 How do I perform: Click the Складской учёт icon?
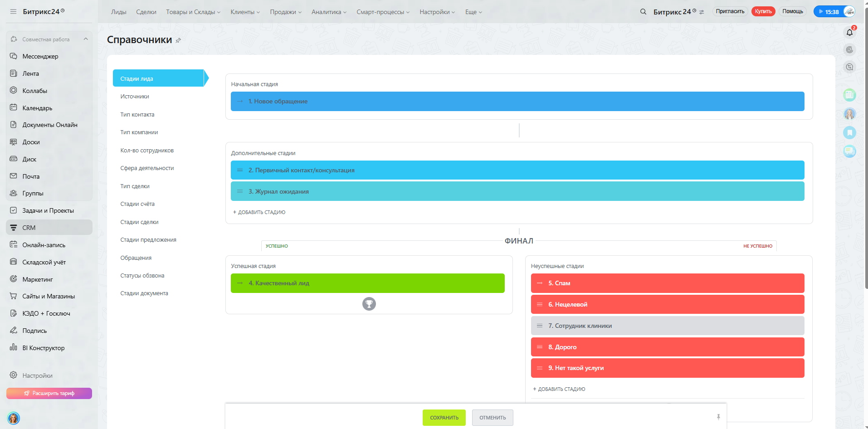pos(14,262)
